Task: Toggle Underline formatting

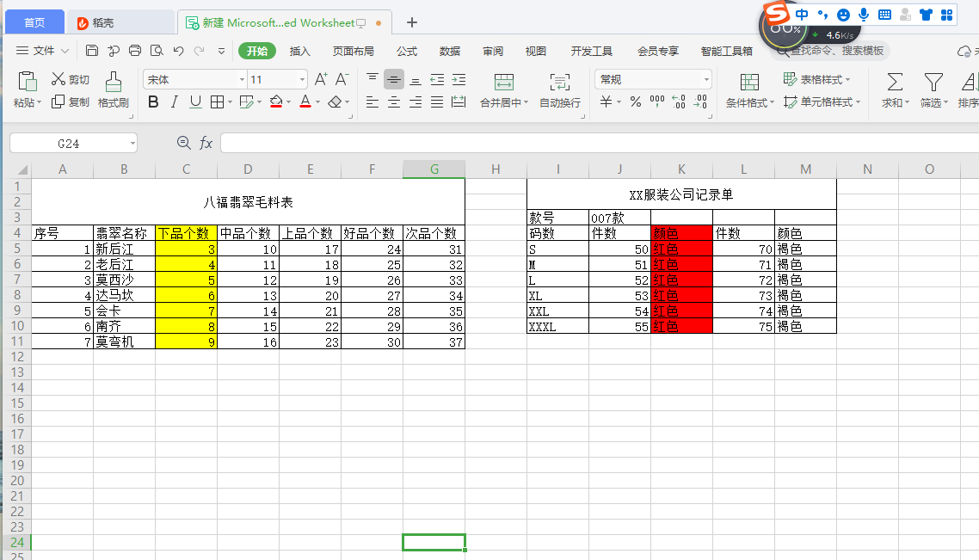Action: [x=195, y=102]
